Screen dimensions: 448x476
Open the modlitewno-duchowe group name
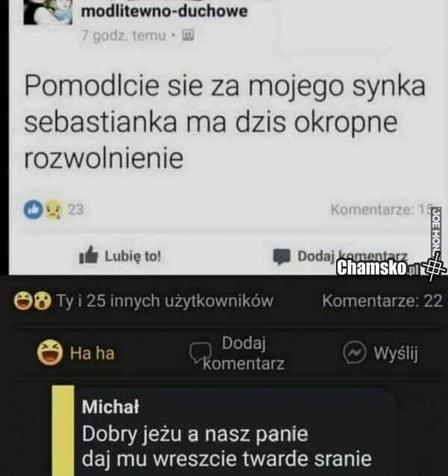click(164, 11)
